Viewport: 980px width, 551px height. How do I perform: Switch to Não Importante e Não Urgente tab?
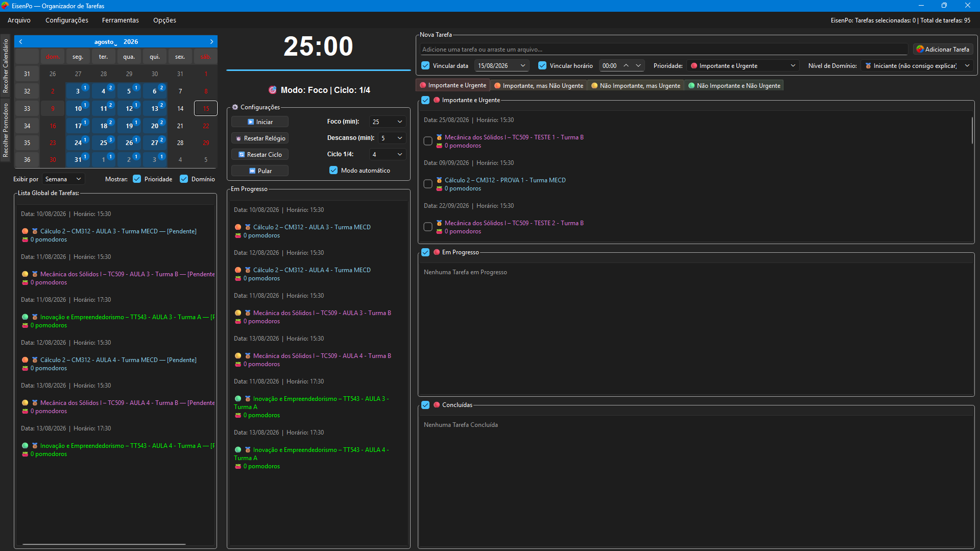point(734,85)
